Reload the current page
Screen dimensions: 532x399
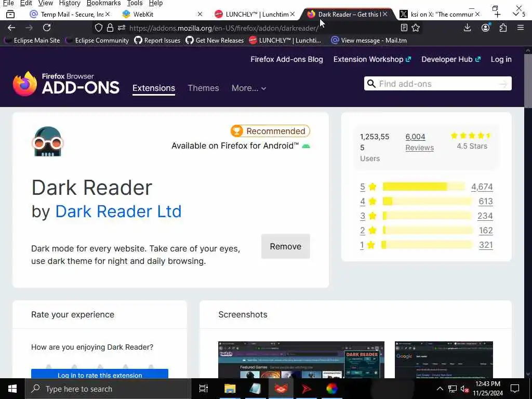tap(47, 28)
